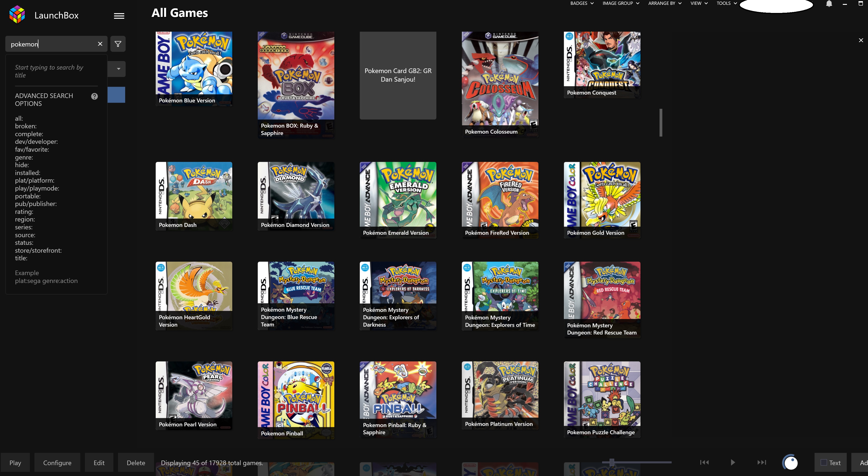The height and width of the screenshot is (476, 868).
Task: Open the notifications bell
Action: (x=829, y=4)
